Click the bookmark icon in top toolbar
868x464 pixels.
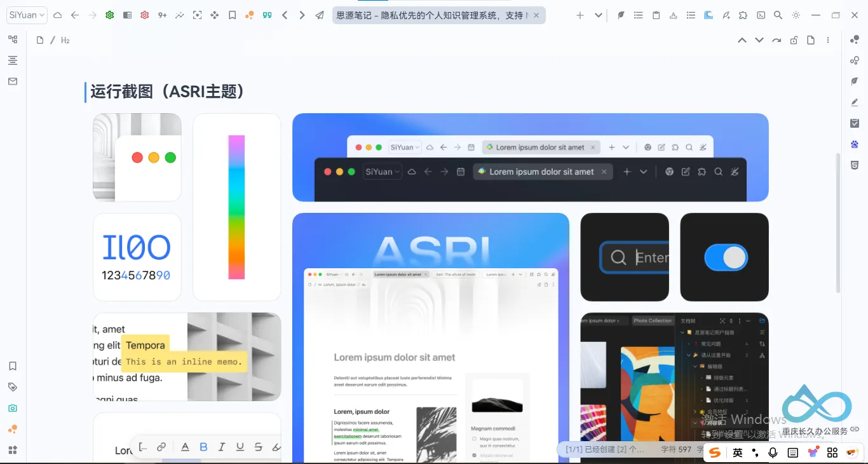(233, 15)
